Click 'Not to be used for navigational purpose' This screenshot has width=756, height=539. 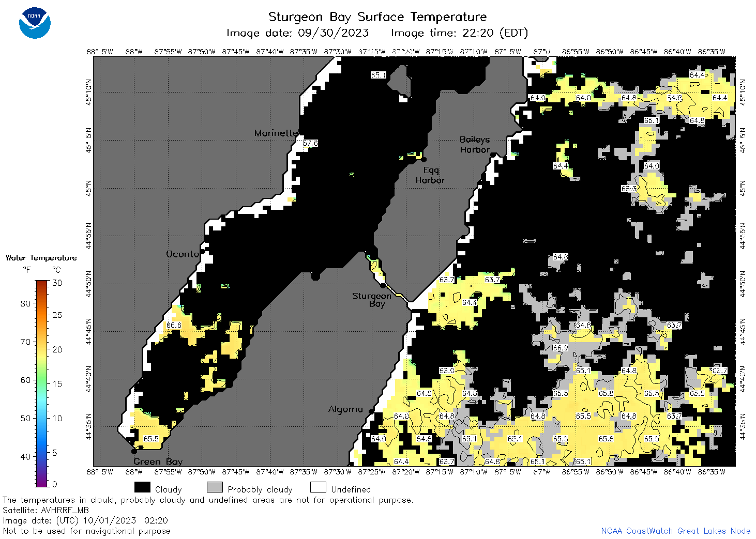pyautogui.click(x=86, y=531)
